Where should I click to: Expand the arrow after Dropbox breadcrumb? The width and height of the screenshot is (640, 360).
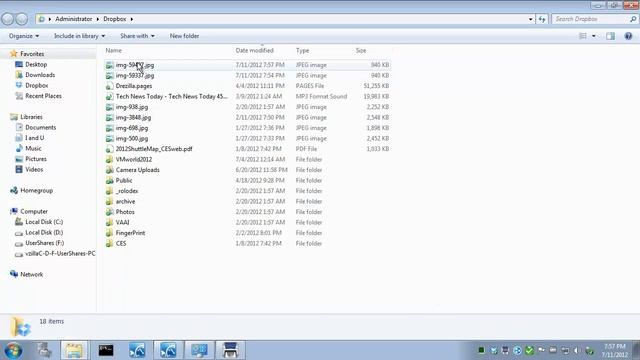pos(132,19)
